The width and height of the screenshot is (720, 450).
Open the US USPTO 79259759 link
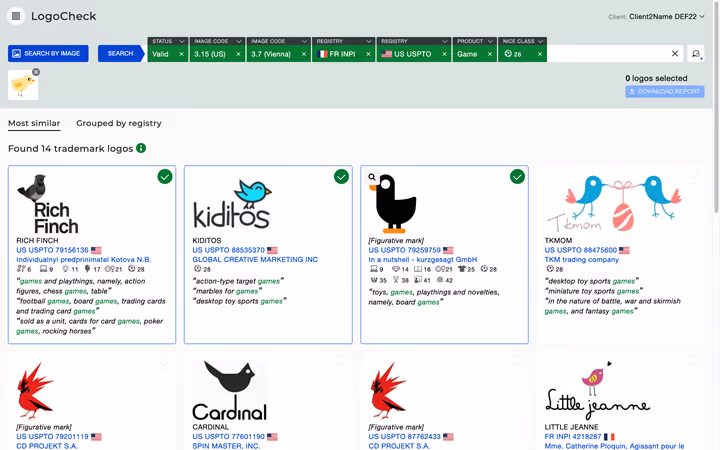[x=405, y=250]
